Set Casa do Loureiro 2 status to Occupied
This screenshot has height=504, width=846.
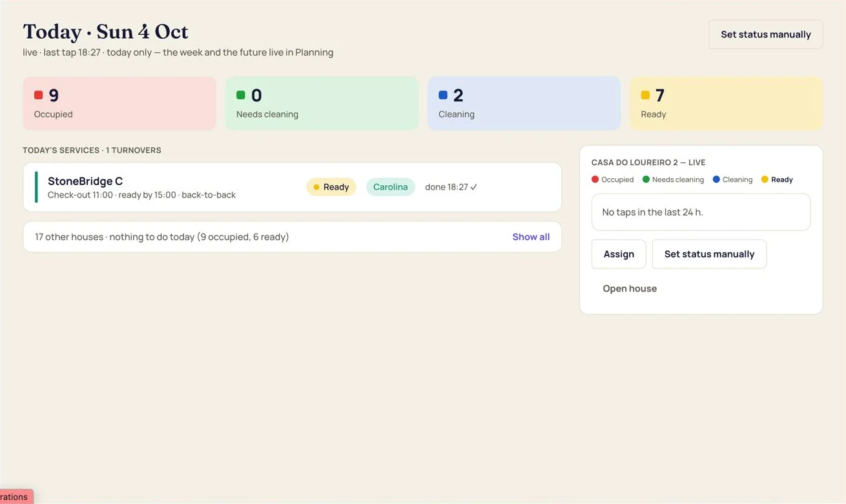pyautogui.click(x=612, y=179)
